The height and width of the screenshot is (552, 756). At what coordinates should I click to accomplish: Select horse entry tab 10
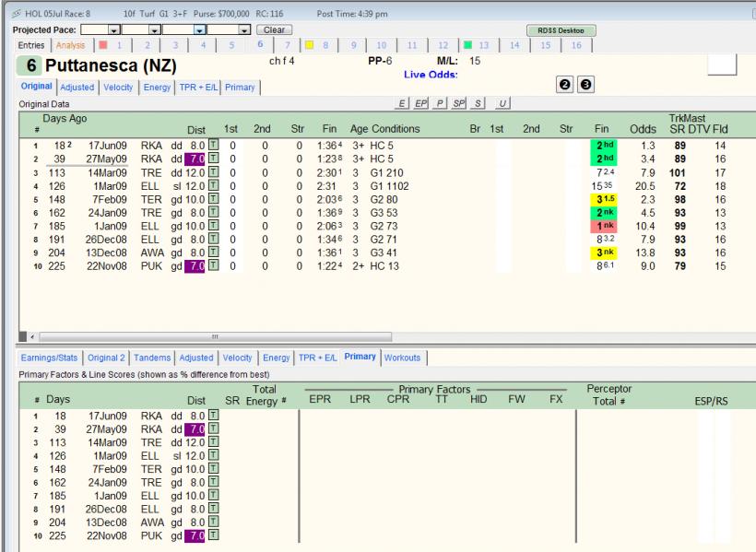click(x=382, y=45)
